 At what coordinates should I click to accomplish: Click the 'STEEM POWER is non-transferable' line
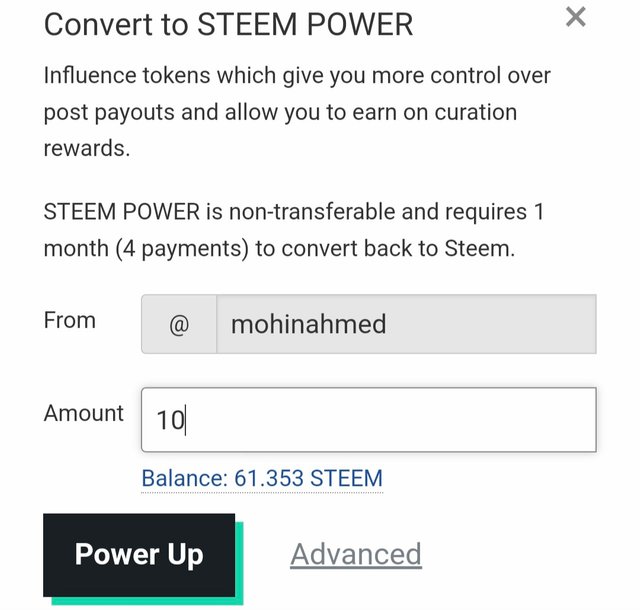coord(293,212)
